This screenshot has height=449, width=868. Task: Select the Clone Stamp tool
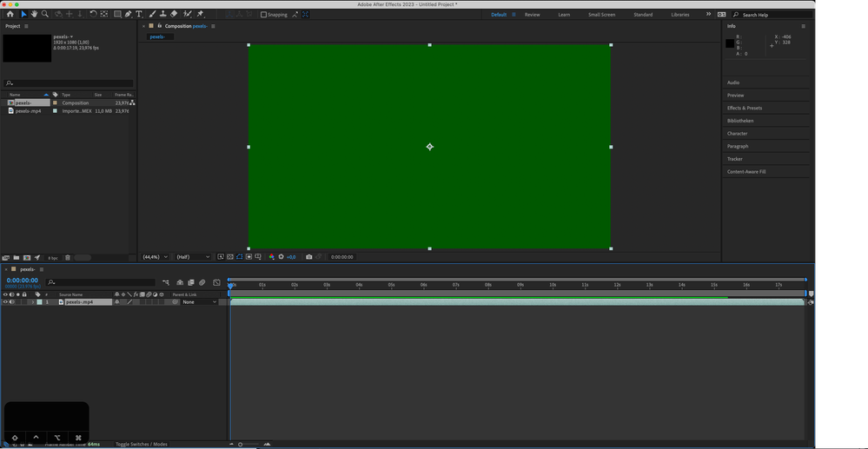click(162, 15)
